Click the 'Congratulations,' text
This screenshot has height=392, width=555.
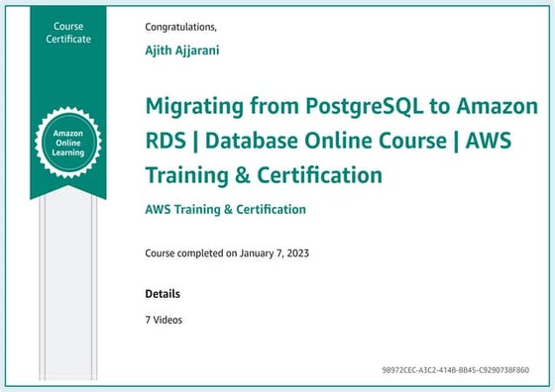(x=180, y=27)
